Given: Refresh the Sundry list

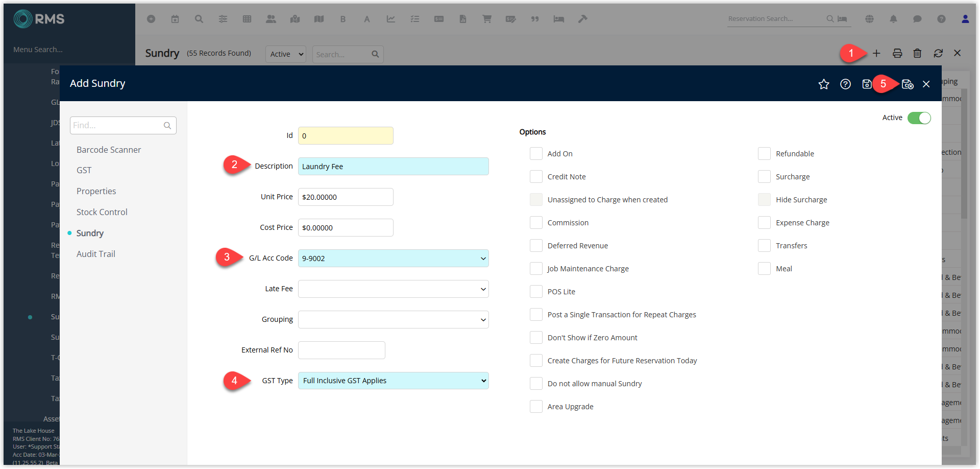Looking at the screenshot, I should click(938, 53).
